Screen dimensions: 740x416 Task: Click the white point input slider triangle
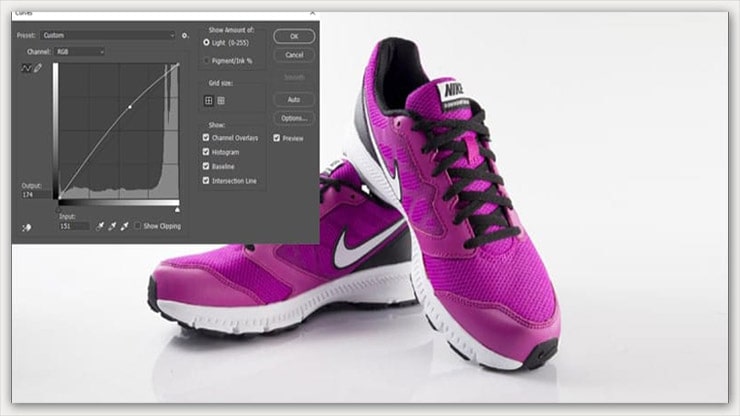click(x=177, y=209)
